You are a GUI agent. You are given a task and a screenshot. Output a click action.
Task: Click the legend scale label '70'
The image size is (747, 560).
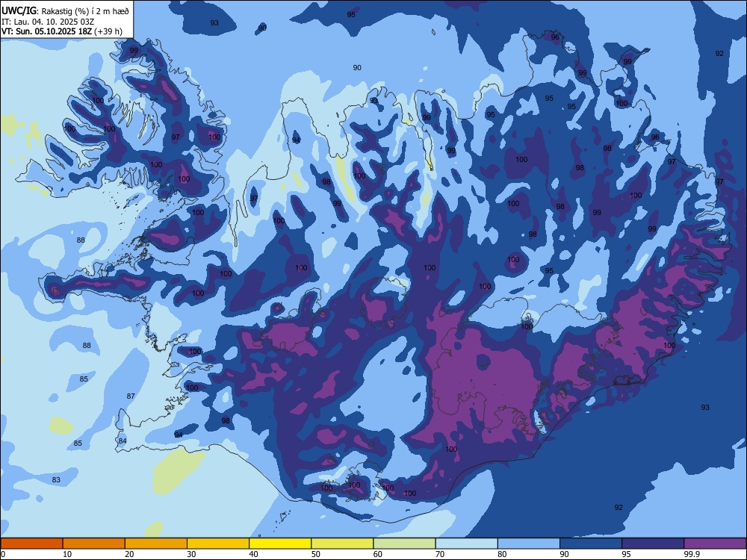(x=440, y=554)
